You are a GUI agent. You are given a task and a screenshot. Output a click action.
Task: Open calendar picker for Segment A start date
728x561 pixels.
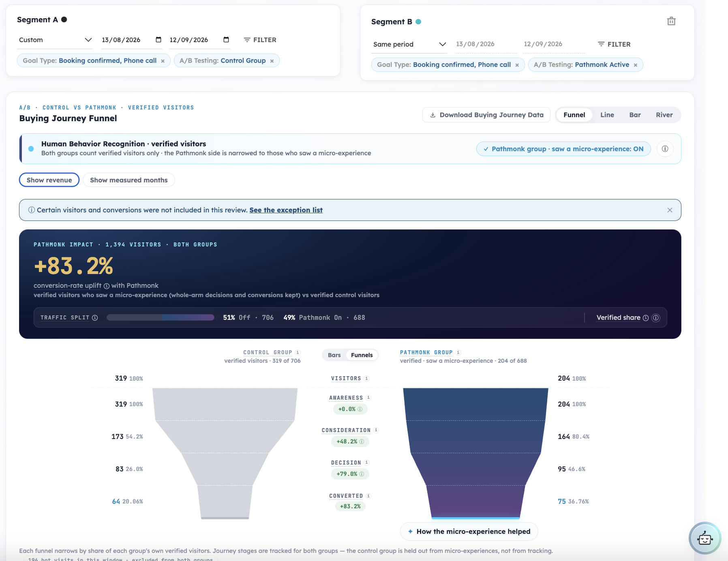[x=158, y=40]
